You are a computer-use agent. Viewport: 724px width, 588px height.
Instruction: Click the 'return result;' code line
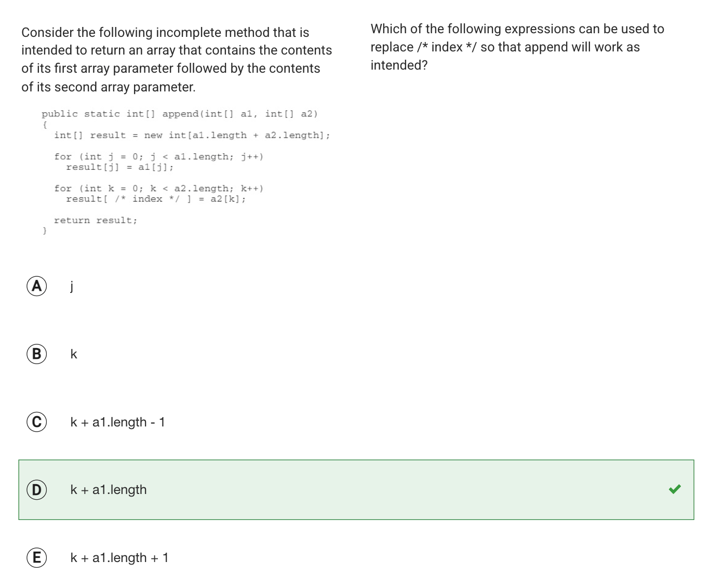coord(96,220)
